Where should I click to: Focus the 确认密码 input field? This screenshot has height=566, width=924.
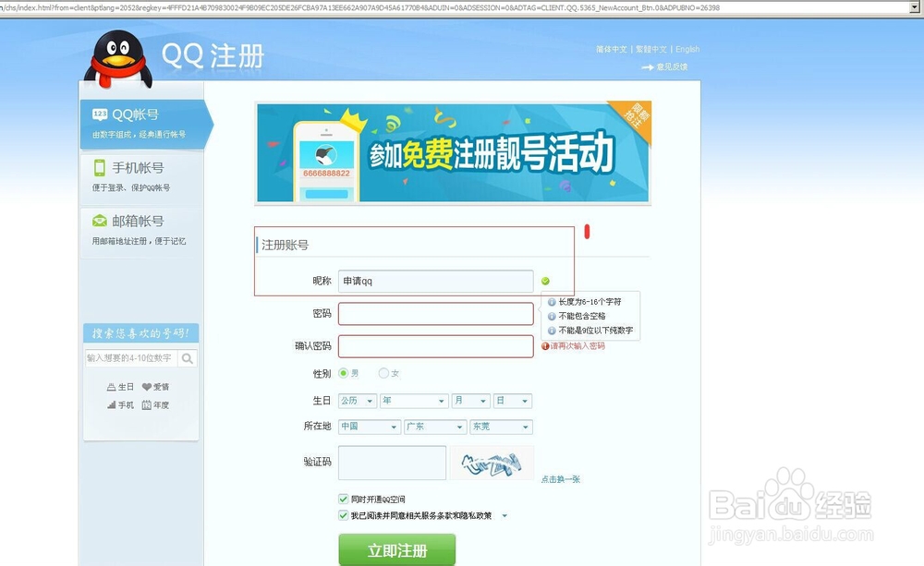click(435, 346)
